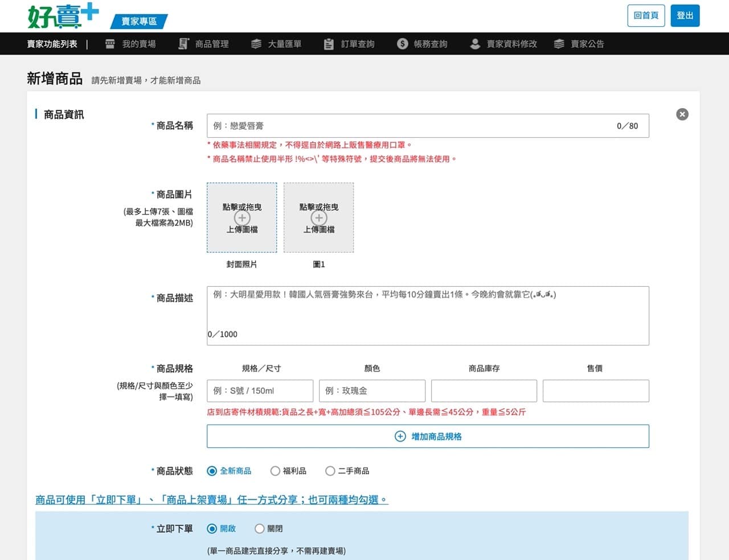Click the 封面照片 upload area
This screenshot has height=560, width=729.
242,217
